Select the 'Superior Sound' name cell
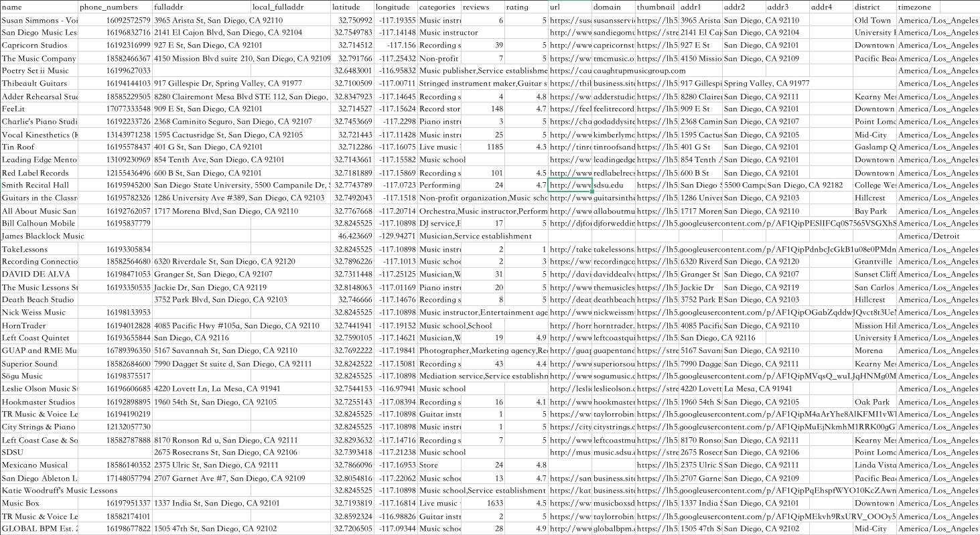 click(39, 364)
